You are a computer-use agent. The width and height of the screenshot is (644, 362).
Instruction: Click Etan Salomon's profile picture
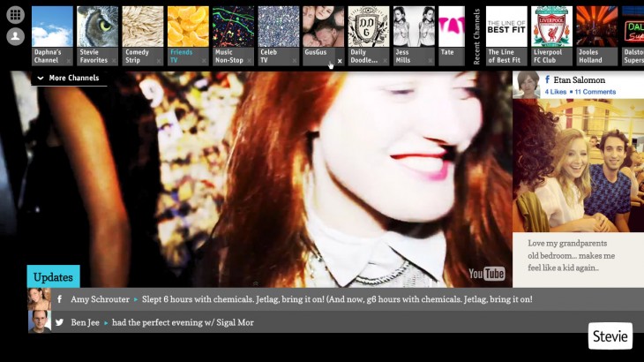click(x=527, y=85)
